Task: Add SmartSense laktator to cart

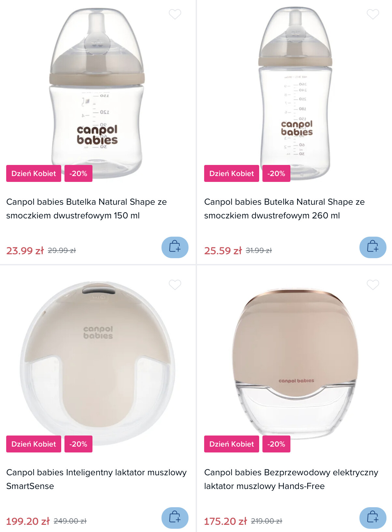Action: (x=175, y=518)
